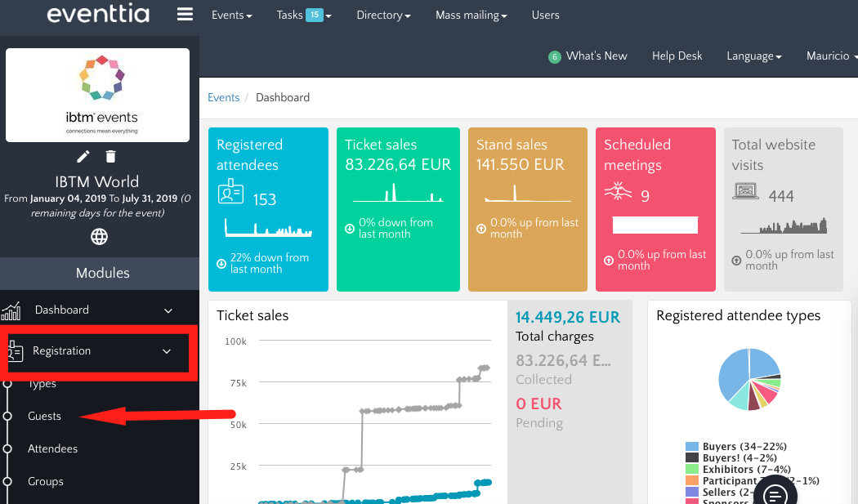Viewport: 858px width, 504px height.
Task: Click the Dashboard chart icon in sidebar
Action: tap(11, 310)
